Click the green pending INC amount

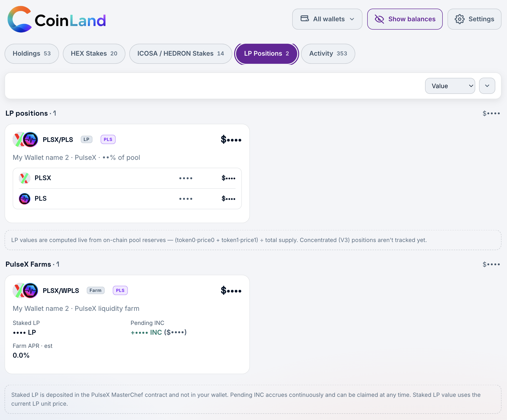(146, 332)
